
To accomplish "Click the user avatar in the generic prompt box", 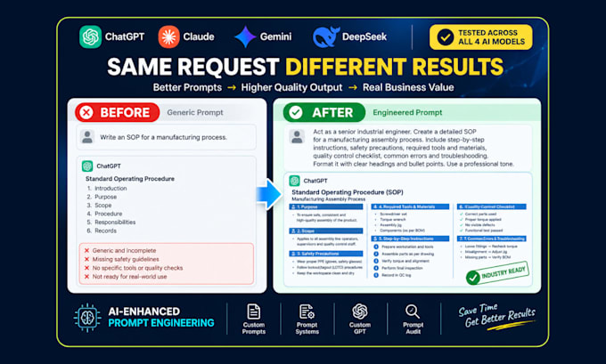I will [x=87, y=137].
